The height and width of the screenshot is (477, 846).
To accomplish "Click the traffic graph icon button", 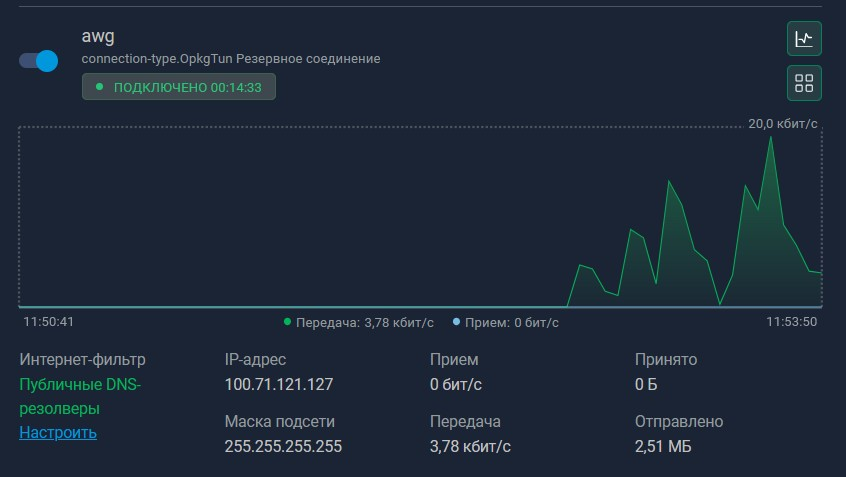I will coord(804,39).
